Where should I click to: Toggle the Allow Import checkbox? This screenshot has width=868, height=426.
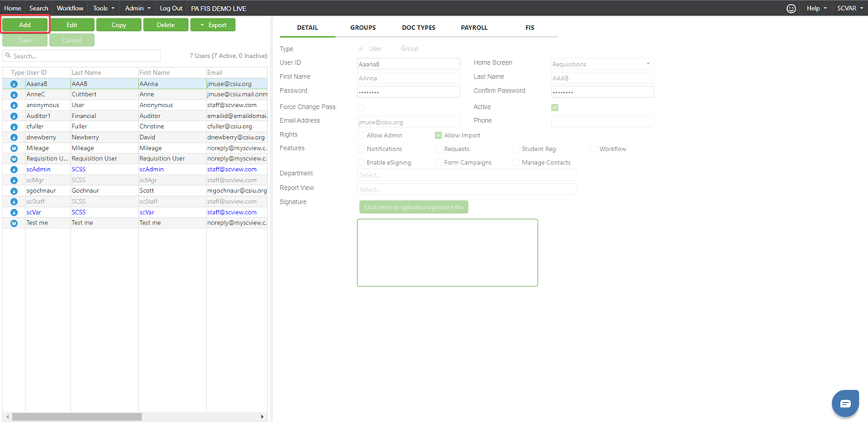click(x=439, y=135)
